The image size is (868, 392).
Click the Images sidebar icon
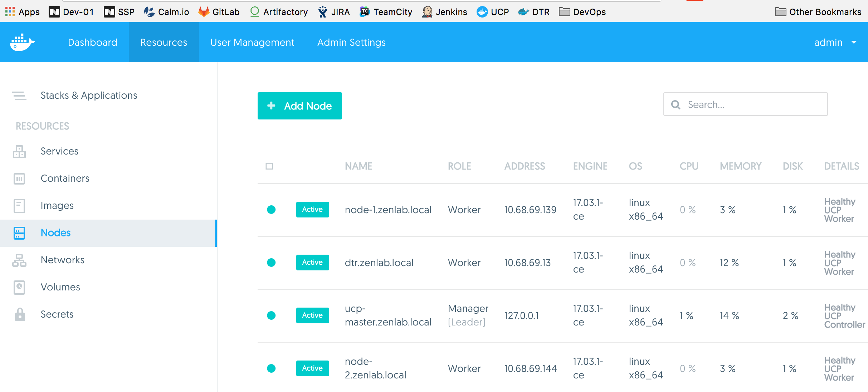[x=19, y=206]
